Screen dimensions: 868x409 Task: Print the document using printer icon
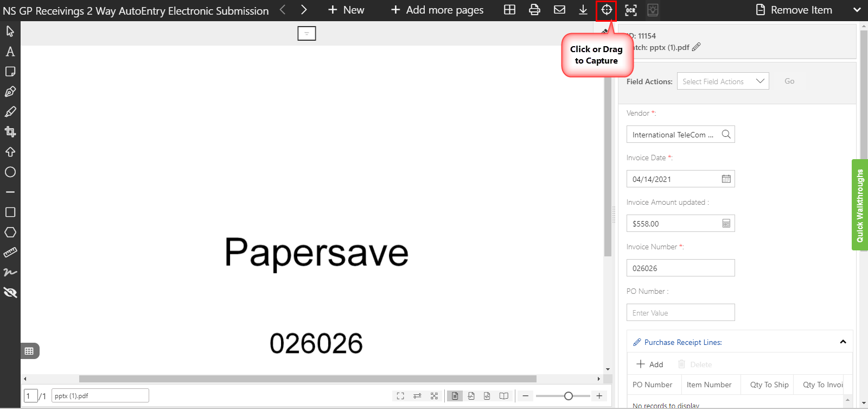pos(534,10)
